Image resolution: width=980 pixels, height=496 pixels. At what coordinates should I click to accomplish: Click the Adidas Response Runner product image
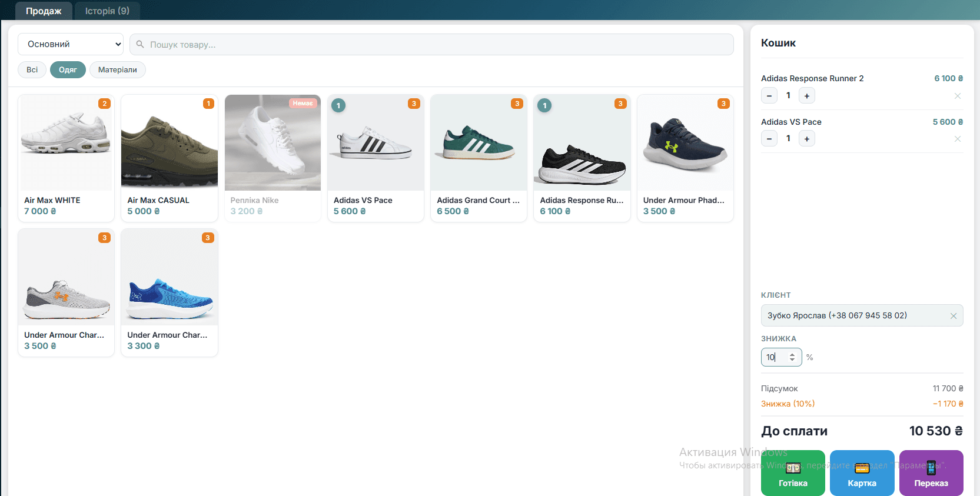[582, 142]
